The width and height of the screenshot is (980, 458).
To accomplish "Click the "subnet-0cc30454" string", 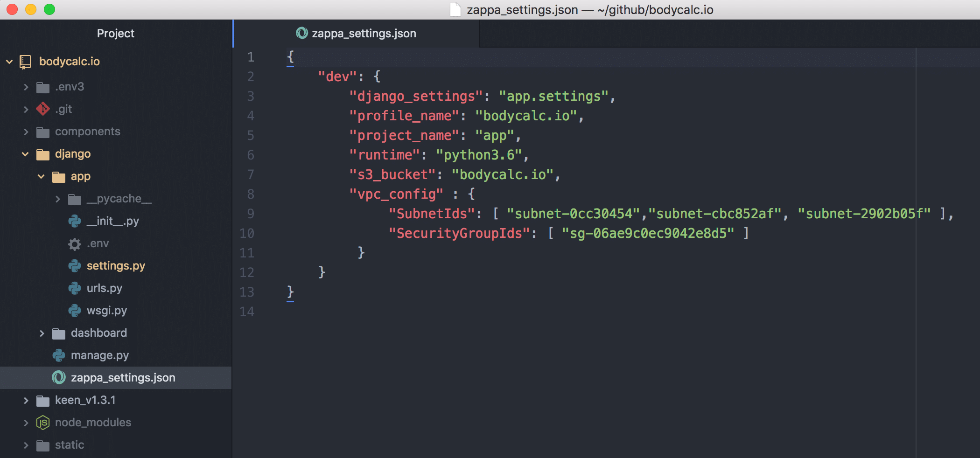I will point(574,214).
